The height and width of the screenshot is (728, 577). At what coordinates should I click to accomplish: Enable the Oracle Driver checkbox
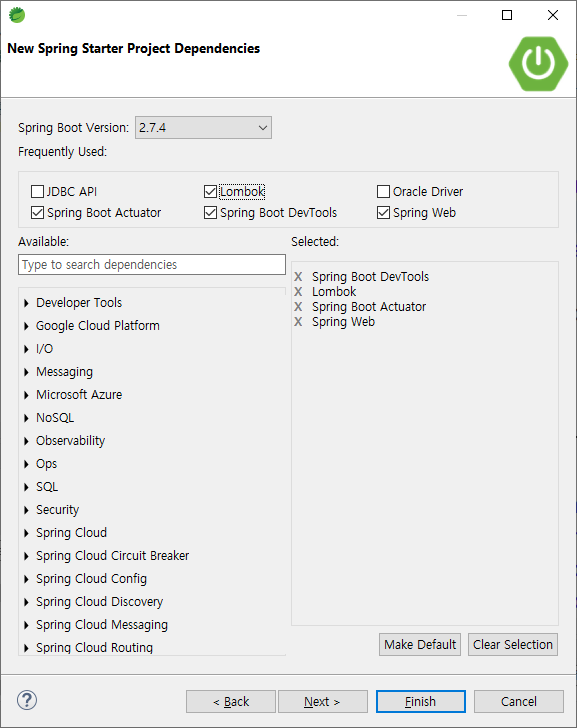click(x=383, y=191)
